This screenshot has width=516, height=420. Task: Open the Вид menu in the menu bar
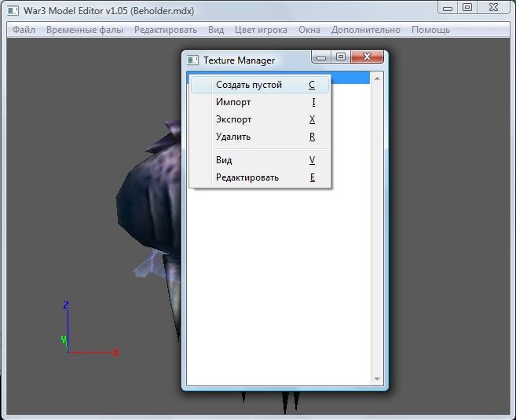(x=216, y=30)
